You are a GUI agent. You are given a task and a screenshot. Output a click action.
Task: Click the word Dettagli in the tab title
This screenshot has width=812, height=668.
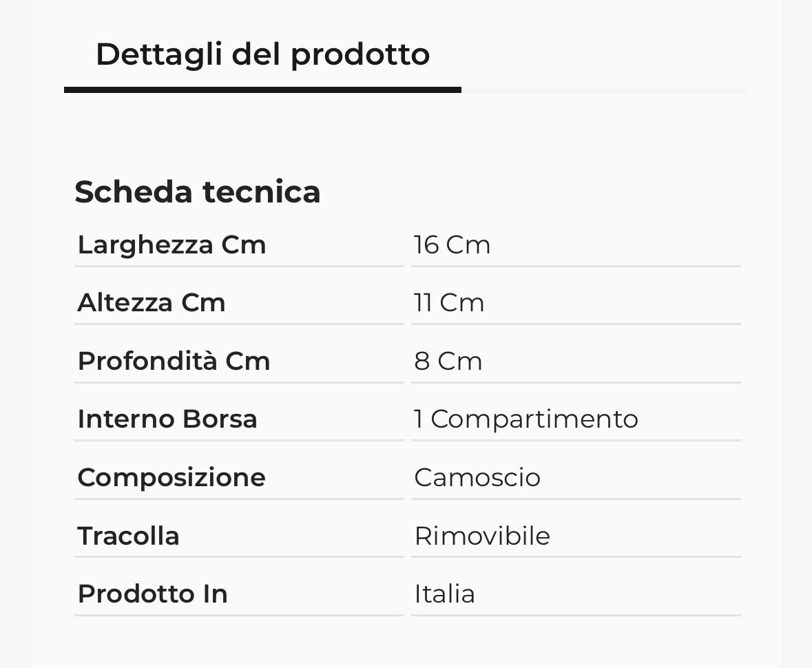(x=159, y=55)
